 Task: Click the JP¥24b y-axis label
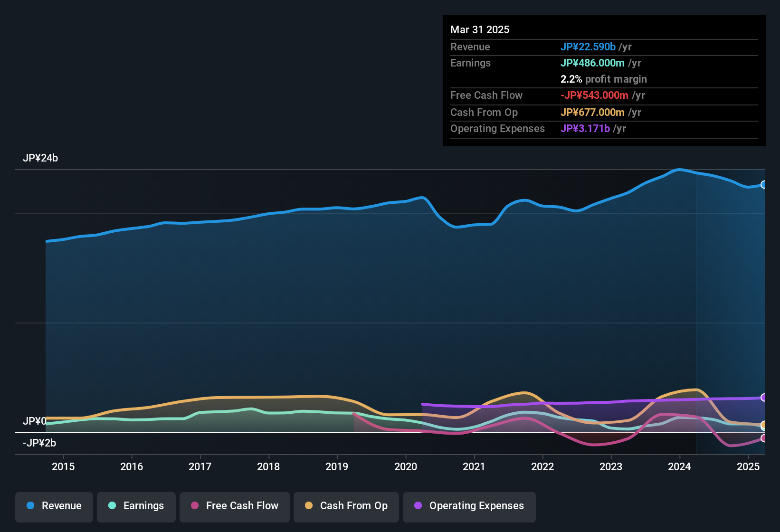40,158
